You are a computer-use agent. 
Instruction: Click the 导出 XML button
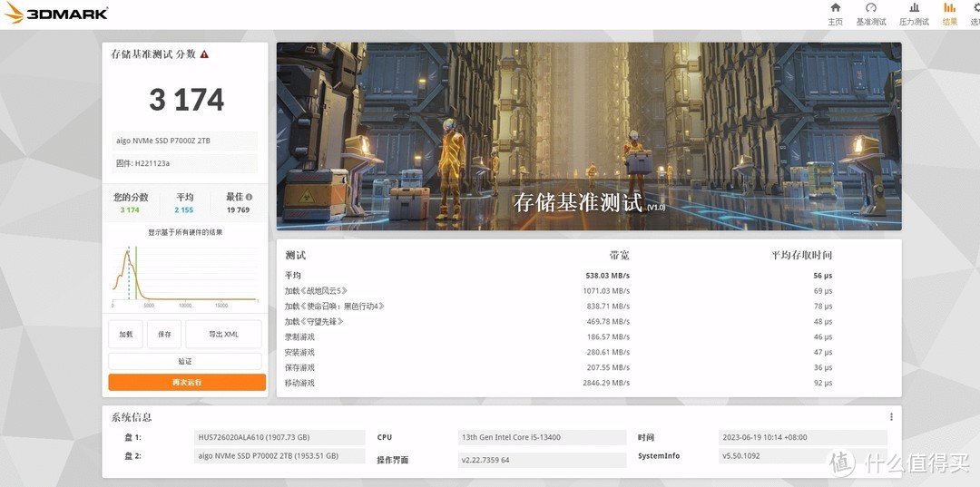(x=224, y=334)
